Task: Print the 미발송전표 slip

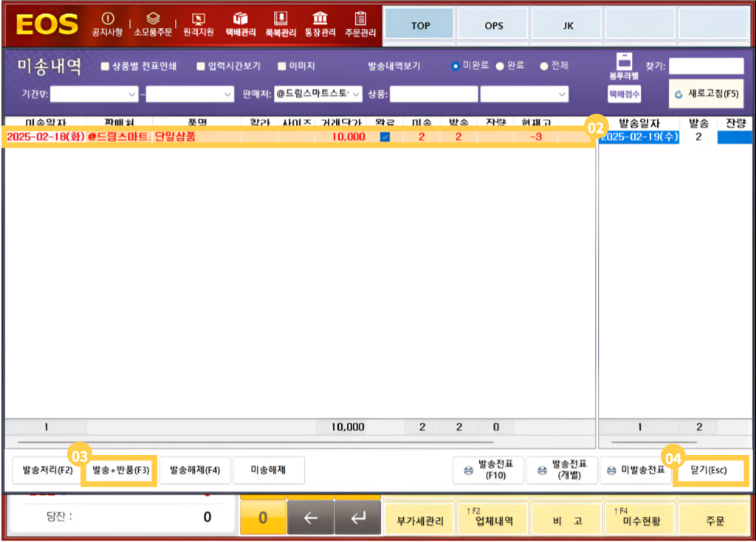Action: point(636,470)
